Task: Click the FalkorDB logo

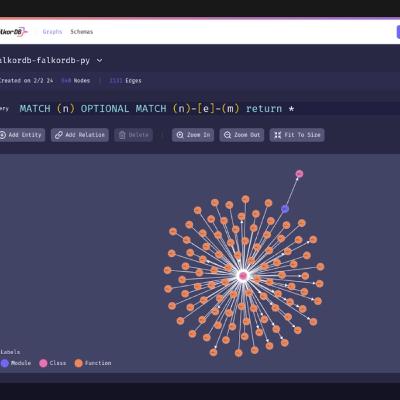Action: pyautogui.click(x=13, y=32)
